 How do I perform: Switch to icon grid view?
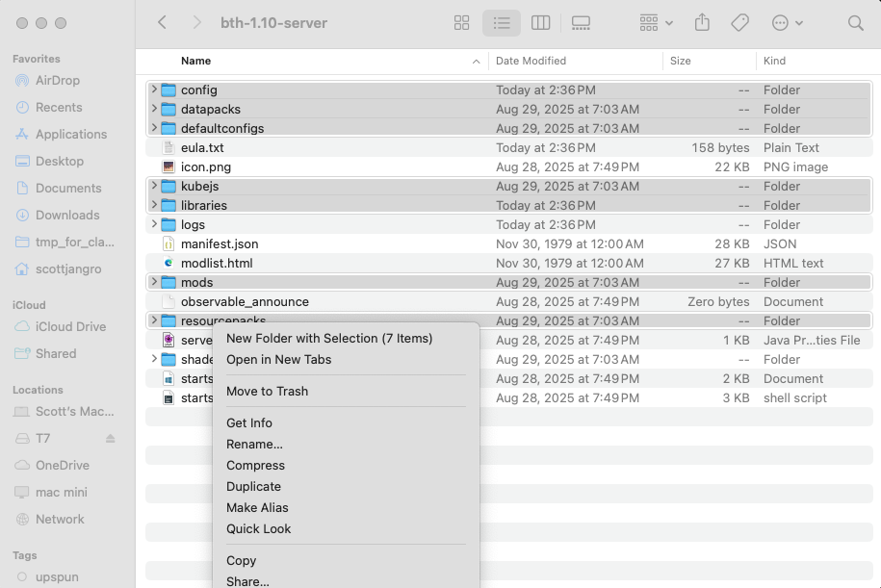(461, 22)
